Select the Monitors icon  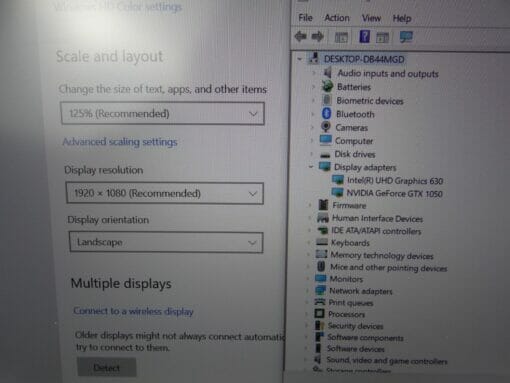(321, 278)
